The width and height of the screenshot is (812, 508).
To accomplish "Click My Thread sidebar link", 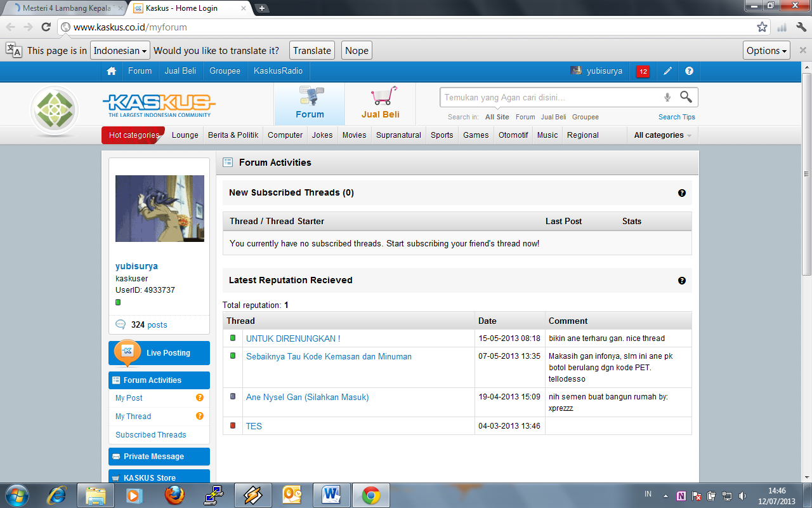I will [x=133, y=417].
